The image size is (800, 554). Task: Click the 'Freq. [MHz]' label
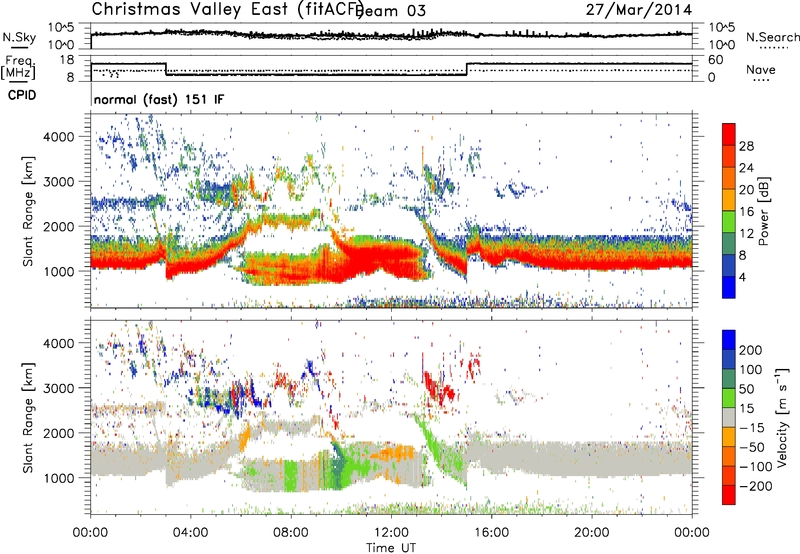tap(18, 67)
